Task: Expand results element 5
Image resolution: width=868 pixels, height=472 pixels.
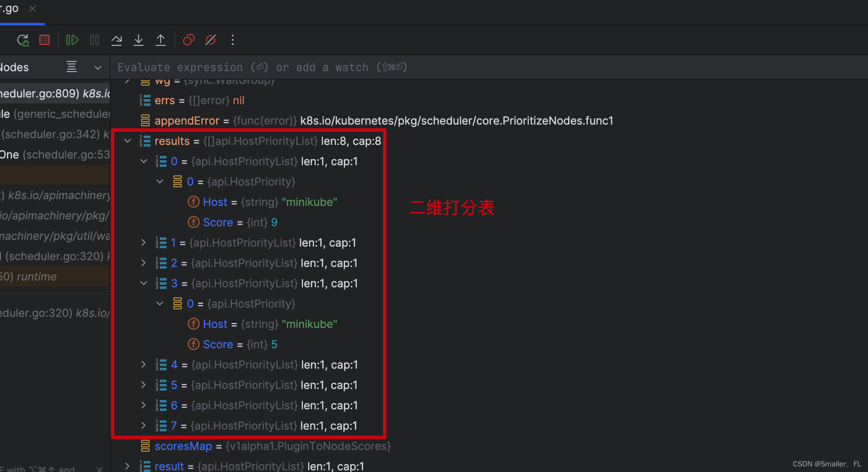Action: tap(144, 385)
